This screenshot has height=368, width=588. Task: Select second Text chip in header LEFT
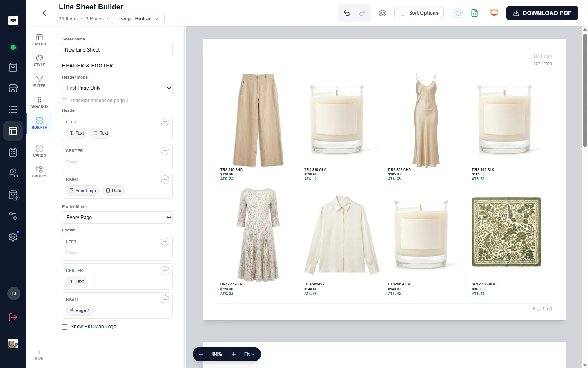pyautogui.click(x=101, y=133)
